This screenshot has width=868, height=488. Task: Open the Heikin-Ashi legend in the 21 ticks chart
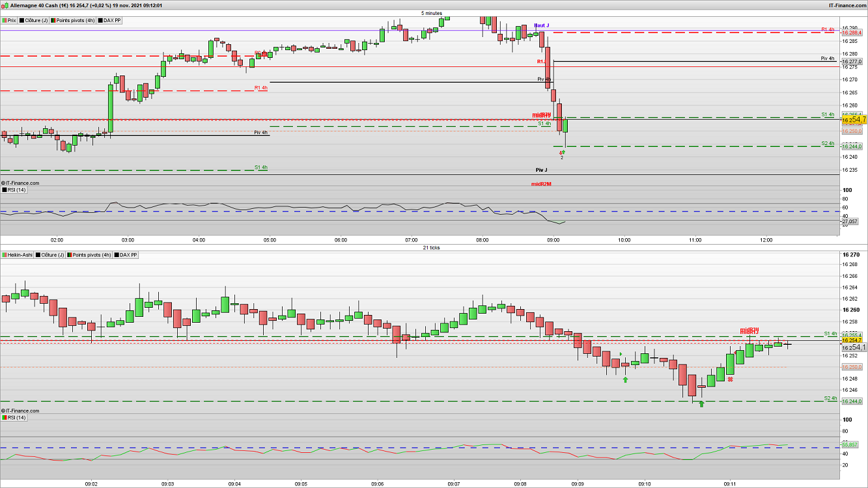pos(18,255)
